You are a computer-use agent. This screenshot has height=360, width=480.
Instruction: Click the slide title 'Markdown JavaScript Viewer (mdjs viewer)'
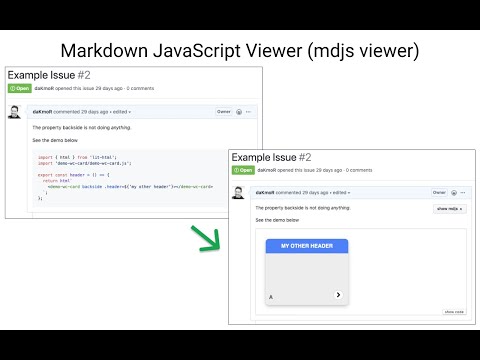(x=240, y=51)
